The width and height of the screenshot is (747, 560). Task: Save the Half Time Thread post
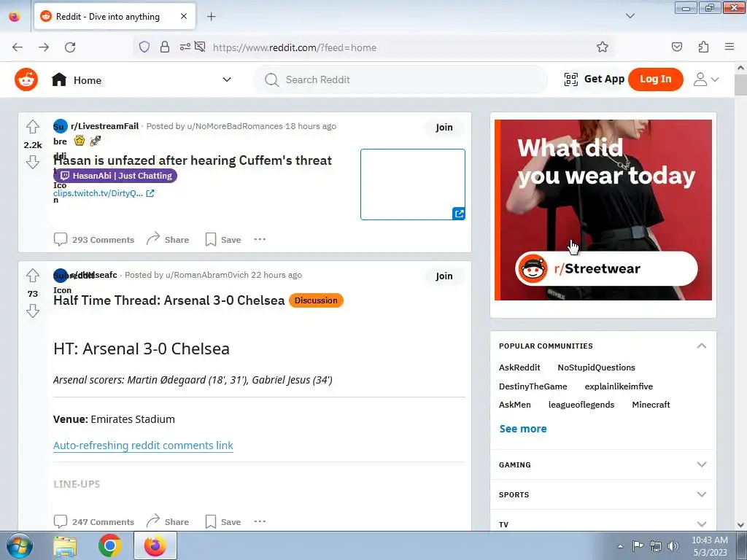223,522
